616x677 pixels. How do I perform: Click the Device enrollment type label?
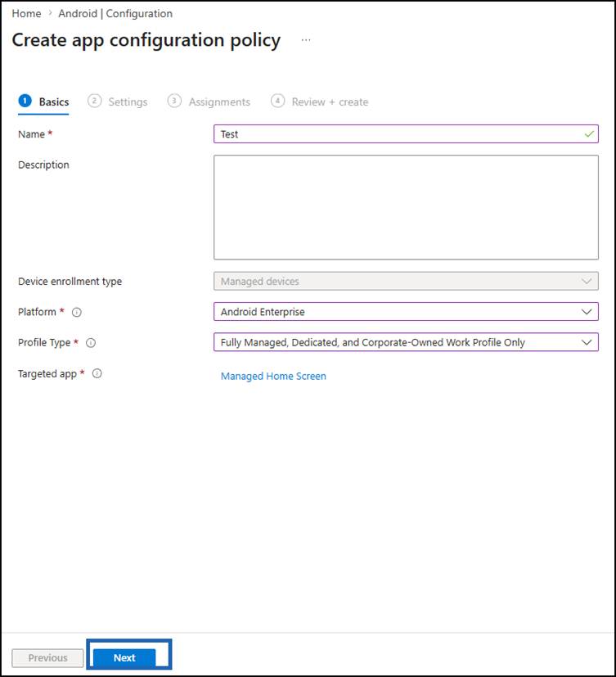click(70, 282)
